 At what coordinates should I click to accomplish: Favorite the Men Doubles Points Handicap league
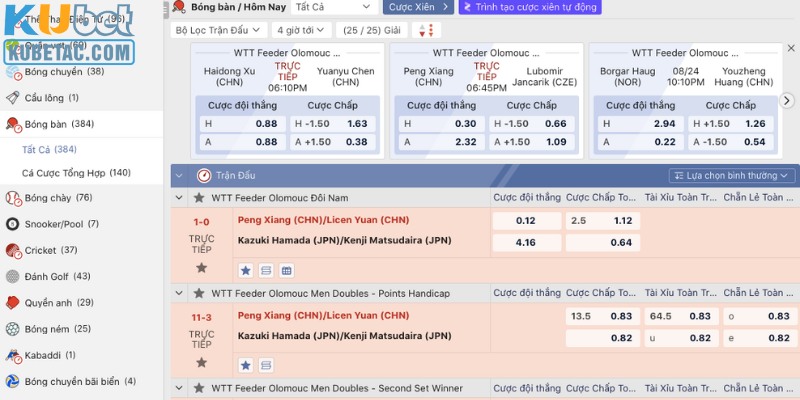click(199, 293)
